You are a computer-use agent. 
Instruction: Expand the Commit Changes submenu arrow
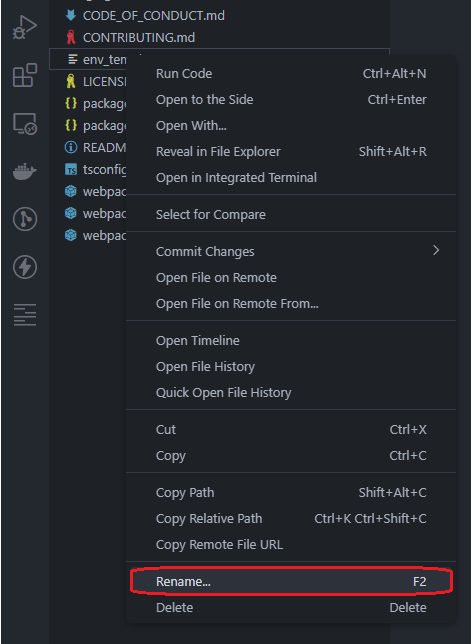(x=436, y=250)
